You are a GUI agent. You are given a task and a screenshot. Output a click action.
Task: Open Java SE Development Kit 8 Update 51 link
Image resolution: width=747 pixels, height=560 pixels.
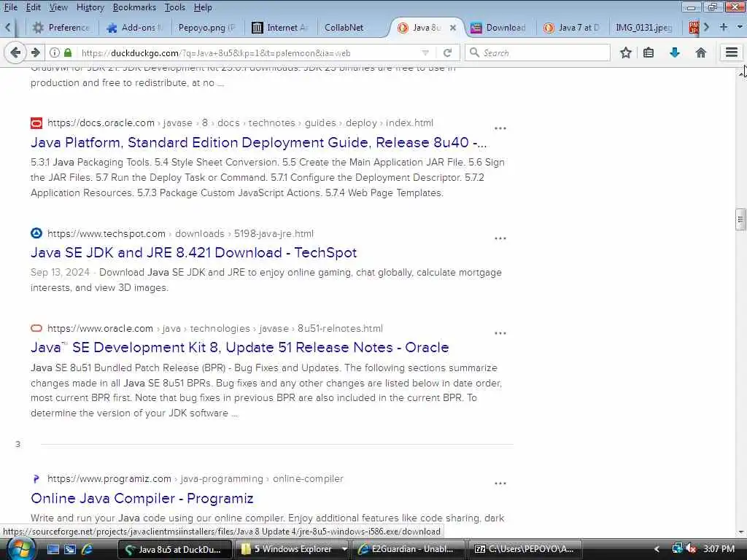coord(239,347)
